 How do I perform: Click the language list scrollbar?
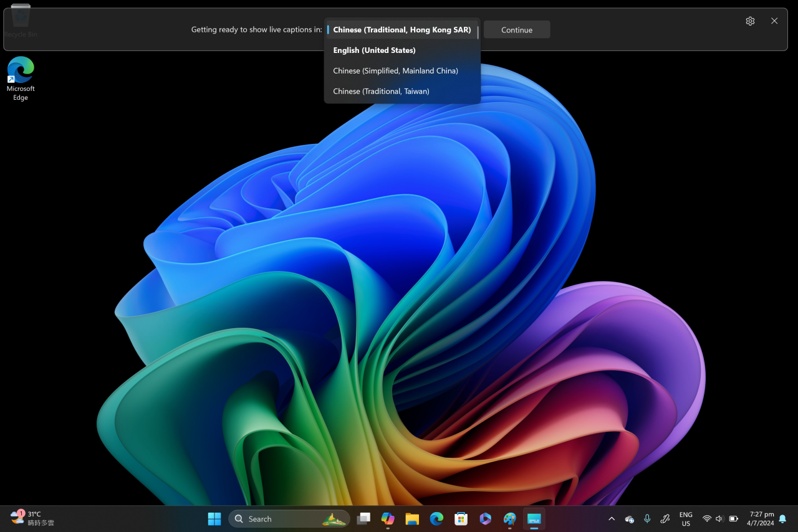(x=478, y=32)
